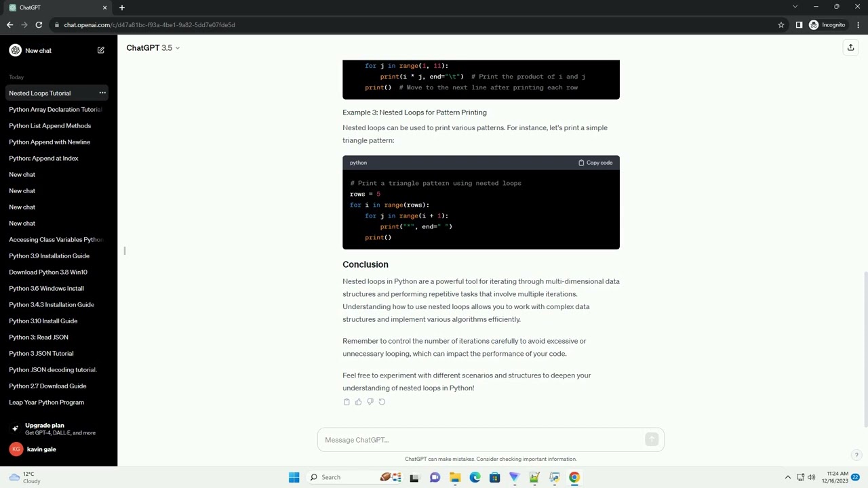The height and width of the screenshot is (488, 868).
Task: Switch to the ChatGPT browser tab
Action: [58, 7]
